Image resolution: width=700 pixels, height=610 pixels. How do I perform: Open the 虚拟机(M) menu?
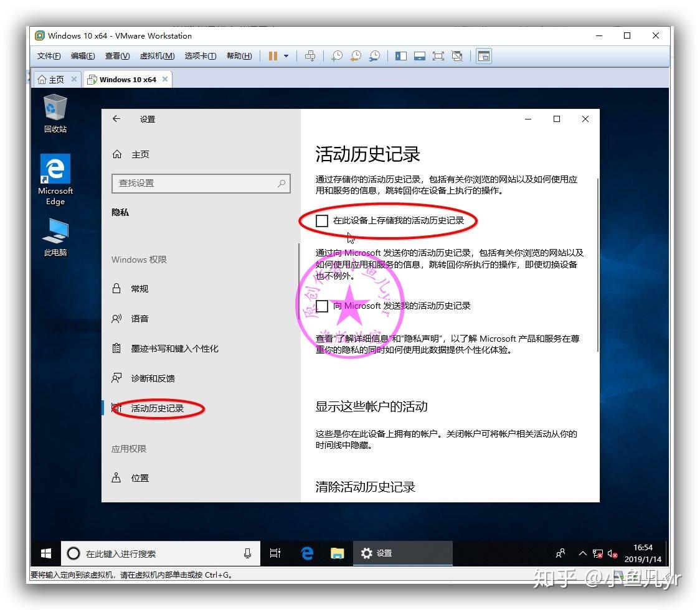point(156,56)
